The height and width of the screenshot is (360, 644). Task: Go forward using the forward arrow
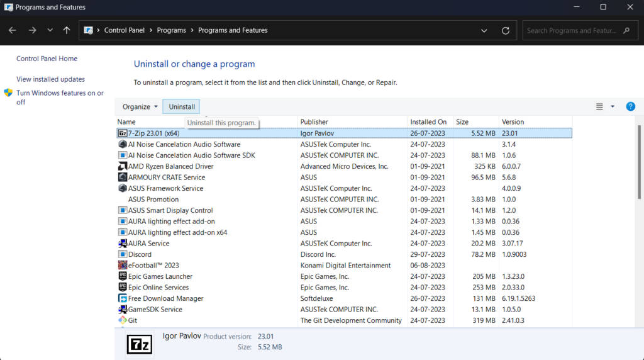click(32, 30)
